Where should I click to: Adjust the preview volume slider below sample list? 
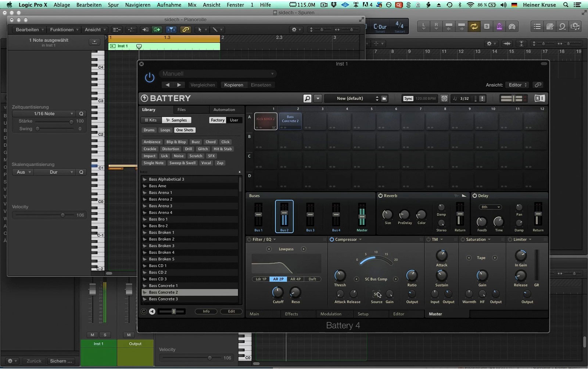pos(172,312)
